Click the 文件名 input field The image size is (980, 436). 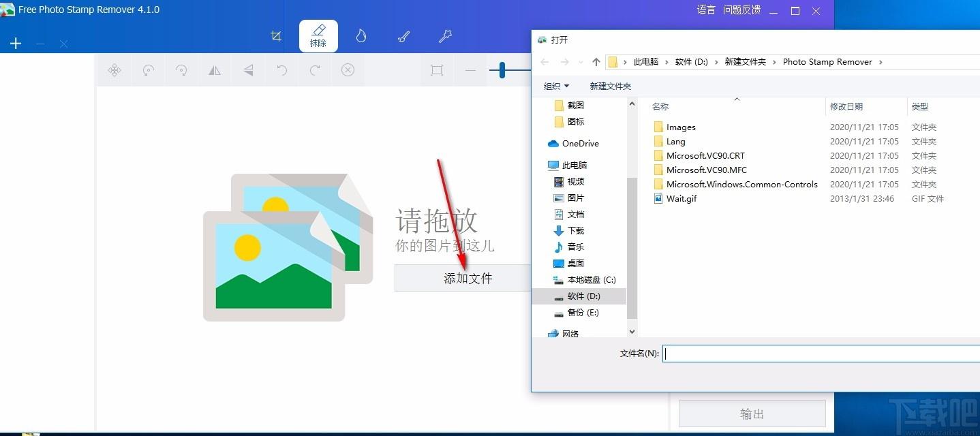click(818, 353)
